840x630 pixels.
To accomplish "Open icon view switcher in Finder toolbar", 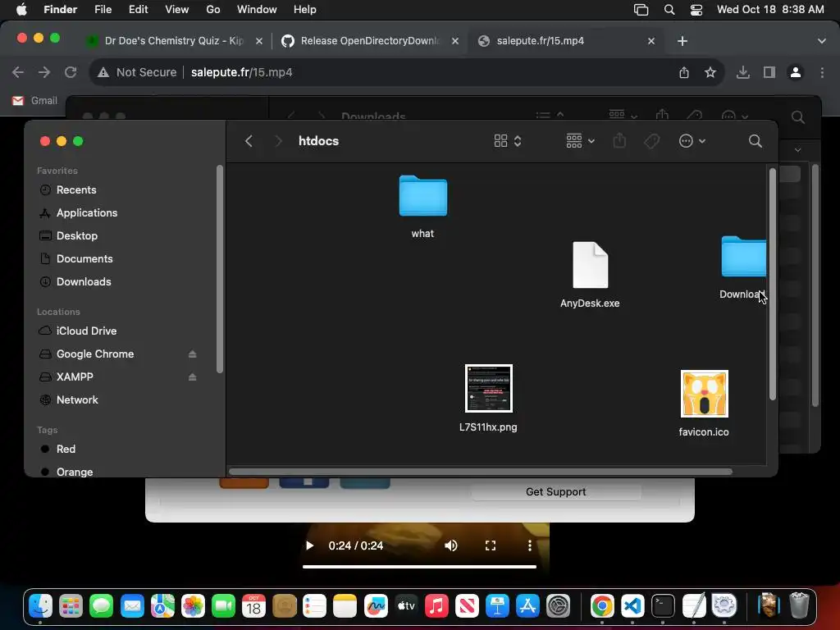I will pos(507,141).
